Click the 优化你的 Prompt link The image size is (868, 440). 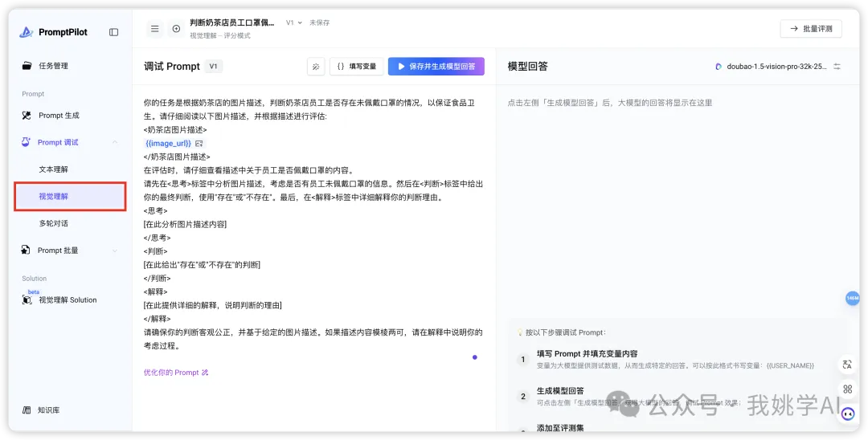175,373
